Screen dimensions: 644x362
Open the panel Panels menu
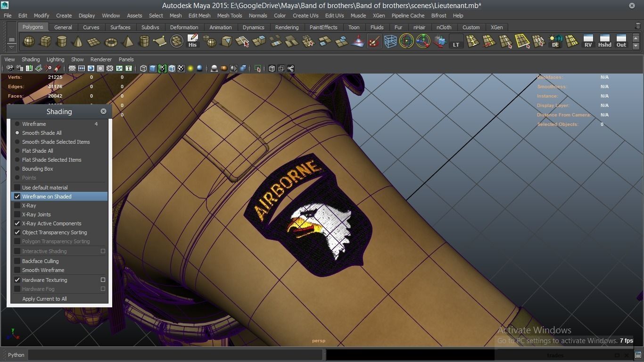126,59
